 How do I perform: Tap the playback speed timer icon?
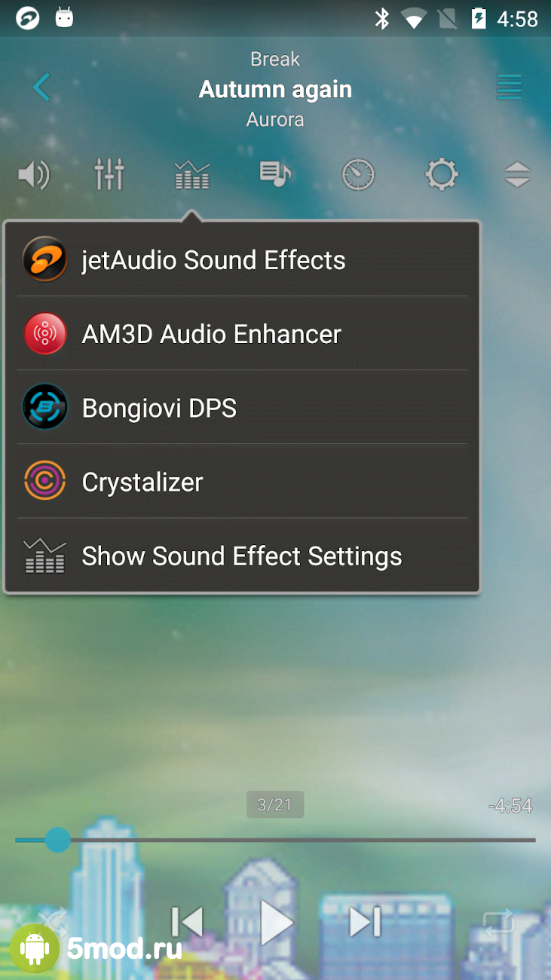(x=358, y=175)
